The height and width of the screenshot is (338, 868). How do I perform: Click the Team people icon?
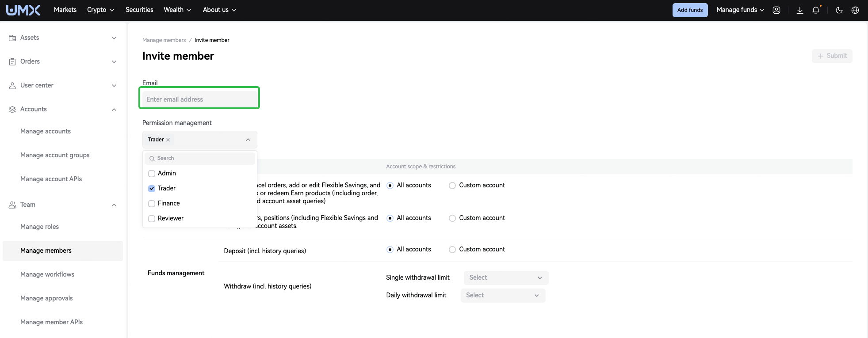click(12, 205)
